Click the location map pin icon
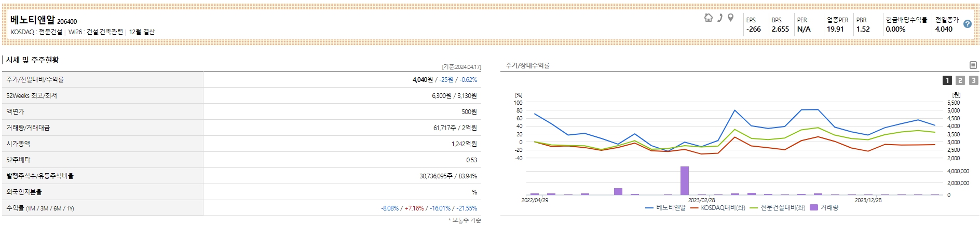Screen dimensions: 980x225 coord(730,18)
